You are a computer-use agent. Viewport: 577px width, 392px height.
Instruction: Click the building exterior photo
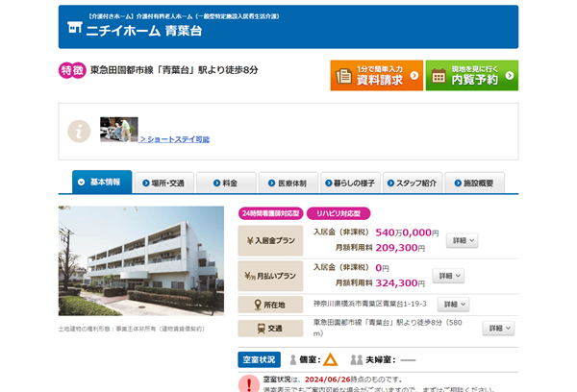141,260
